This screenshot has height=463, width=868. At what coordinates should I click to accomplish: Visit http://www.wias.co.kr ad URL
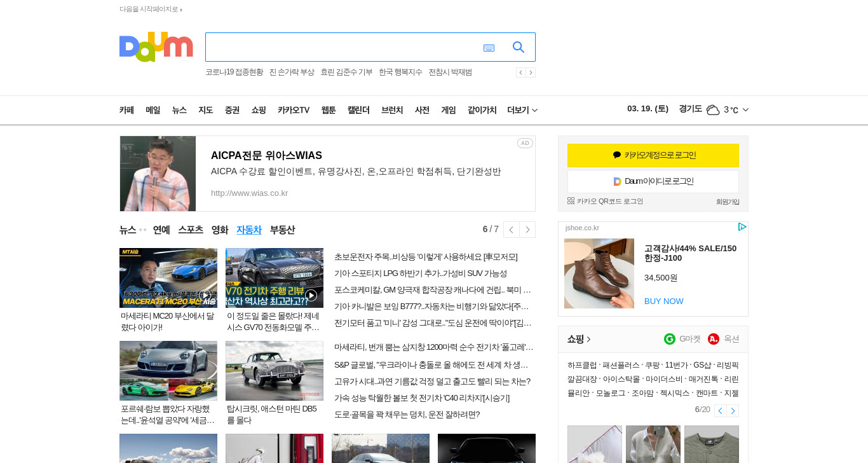point(250,193)
